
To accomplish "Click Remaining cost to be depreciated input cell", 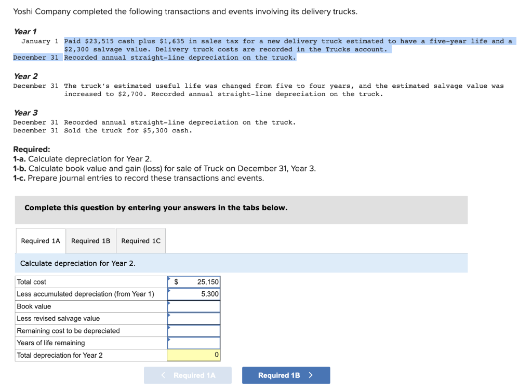I will pyautogui.click(x=194, y=331).
